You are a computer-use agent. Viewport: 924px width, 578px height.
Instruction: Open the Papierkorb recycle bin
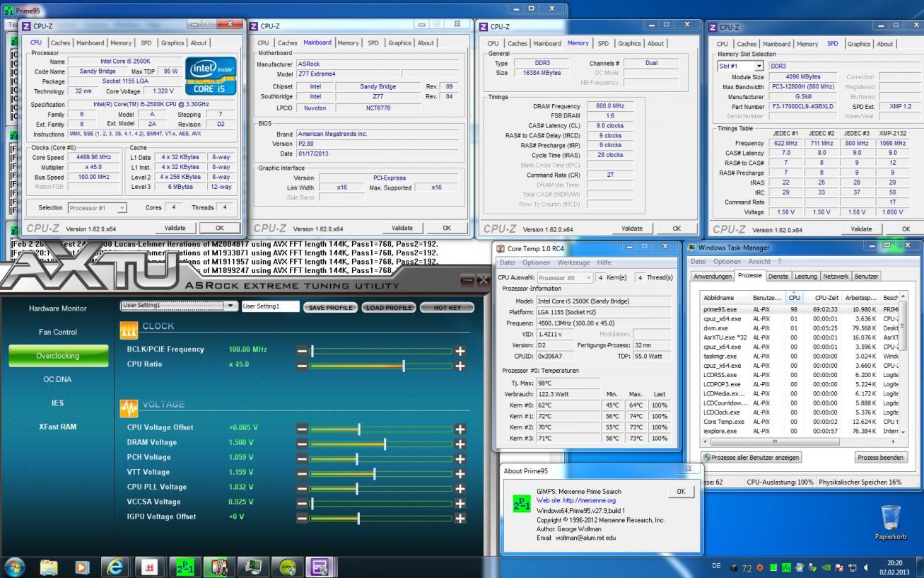point(889,524)
